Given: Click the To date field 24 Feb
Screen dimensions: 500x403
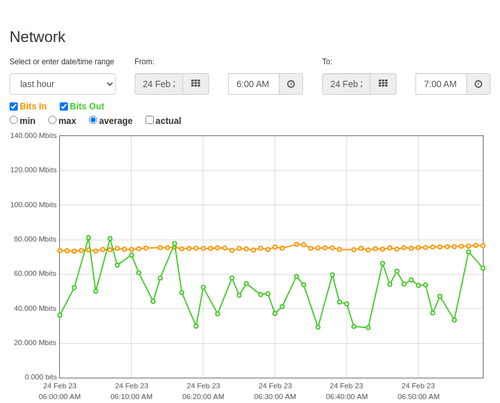Looking at the screenshot, I should coord(346,84).
